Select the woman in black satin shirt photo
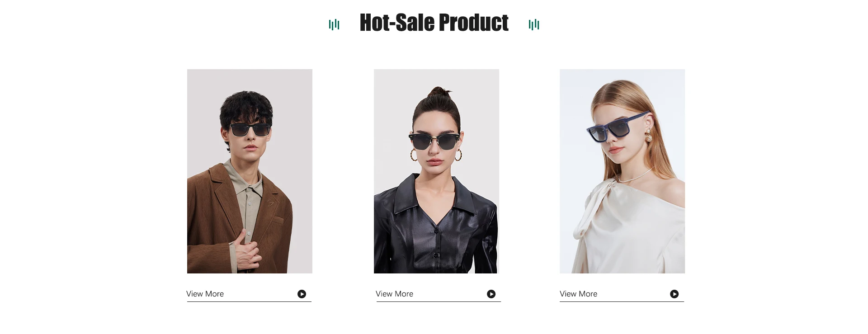The image size is (868, 334). (436, 171)
